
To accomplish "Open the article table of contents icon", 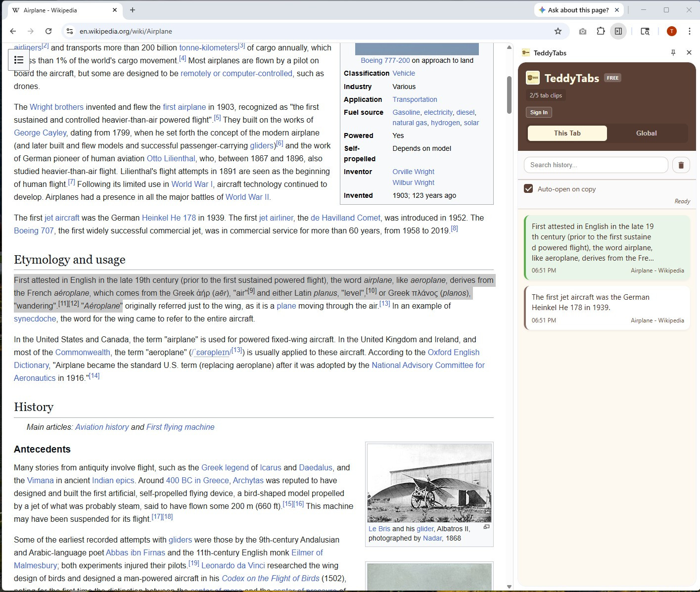I will coord(19,59).
